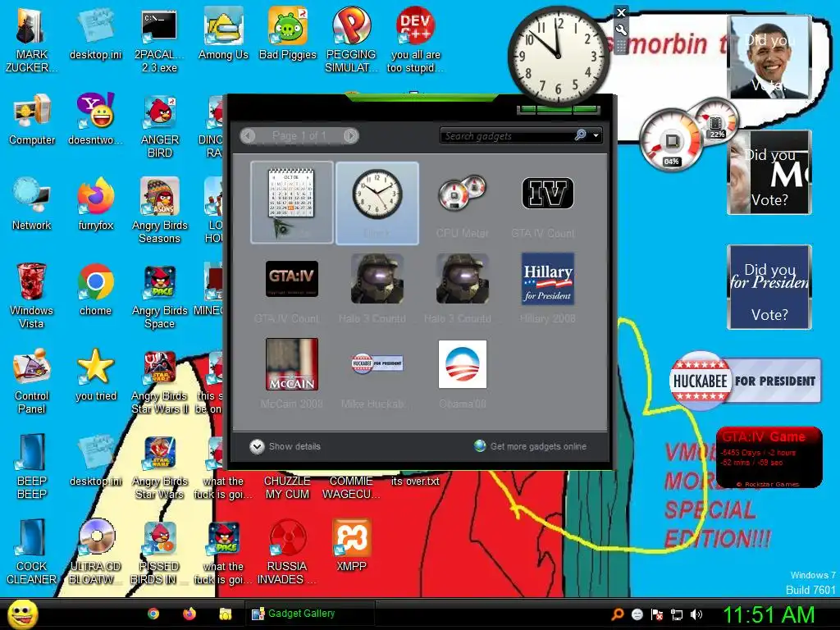Select the MARK ZUCKER desktop icon
Viewport: 840px width, 630px height.
pyautogui.click(x=32, y=41)
